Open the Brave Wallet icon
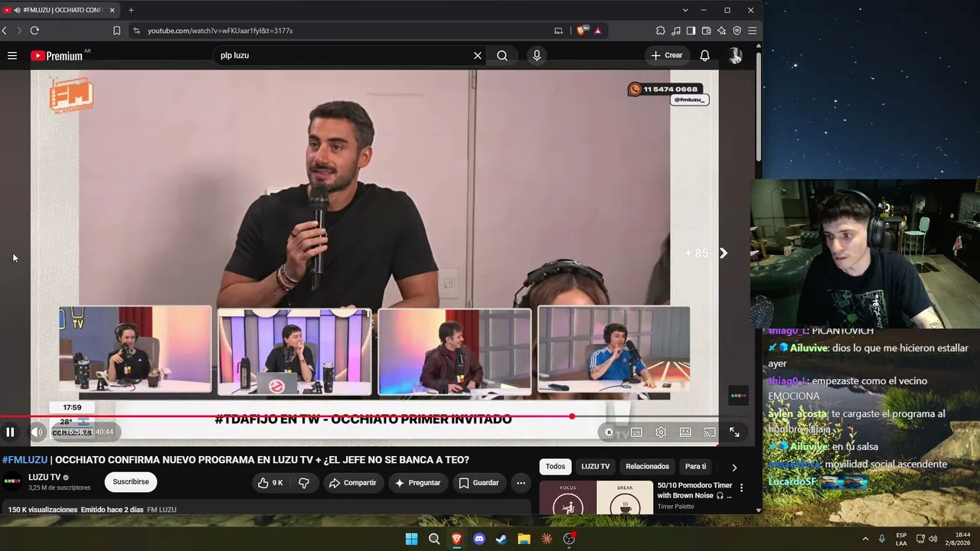This screenshot has width=980, height=551. point(706,31)
